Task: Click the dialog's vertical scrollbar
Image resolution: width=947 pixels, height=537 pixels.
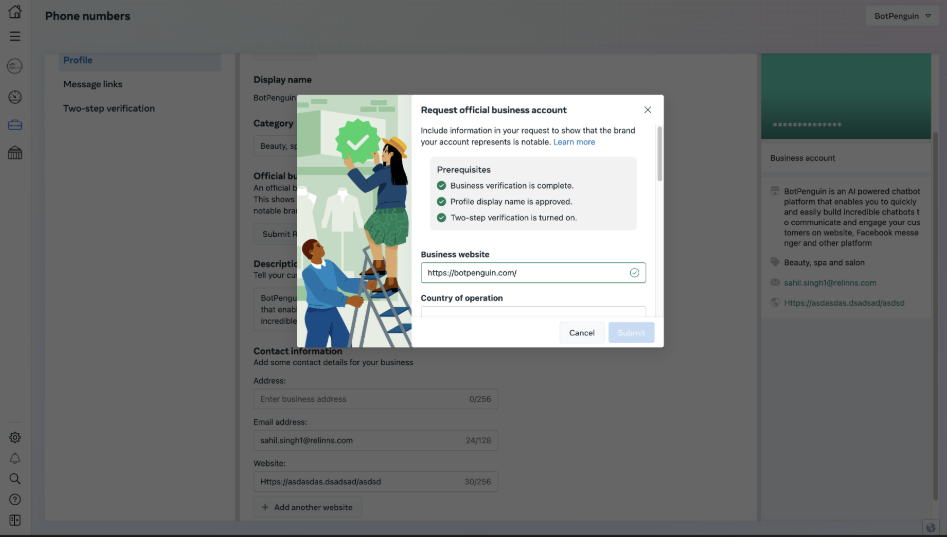Action: tap(658, 153)
